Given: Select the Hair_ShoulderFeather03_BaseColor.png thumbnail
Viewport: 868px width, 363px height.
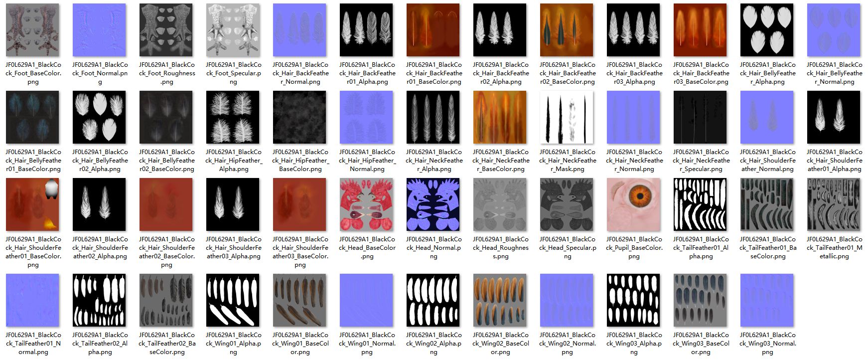Looking at the screenshot, I should click(x=299, y=204).
